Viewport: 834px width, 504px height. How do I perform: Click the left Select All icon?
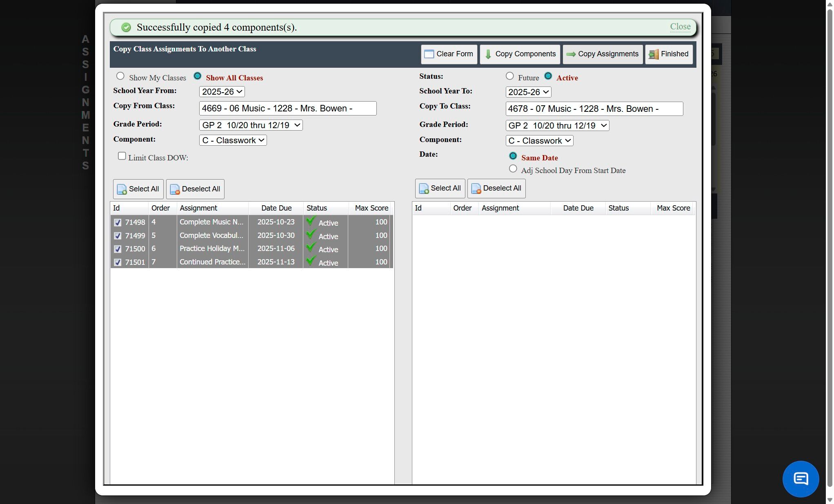[122, 189]
